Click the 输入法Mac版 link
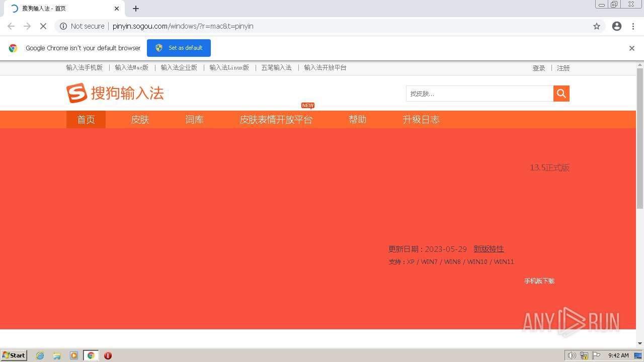 [131, 67]
